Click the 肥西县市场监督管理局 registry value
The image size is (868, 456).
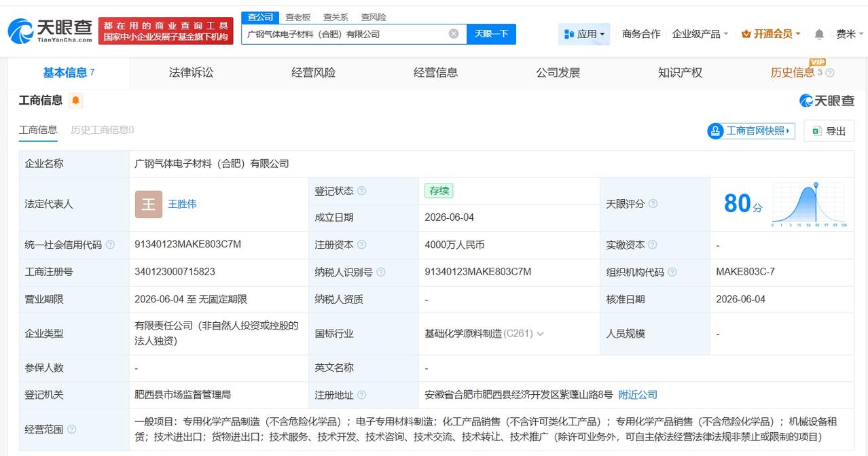click(183, 395)
